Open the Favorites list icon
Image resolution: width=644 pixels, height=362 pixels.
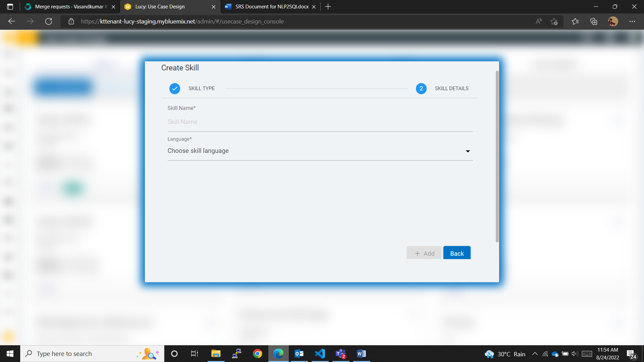point(575,21)
